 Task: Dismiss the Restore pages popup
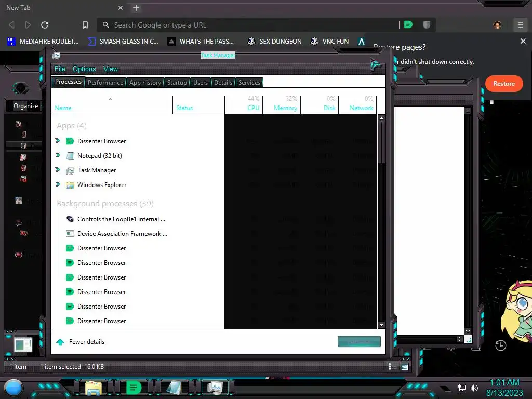point(523,41)
